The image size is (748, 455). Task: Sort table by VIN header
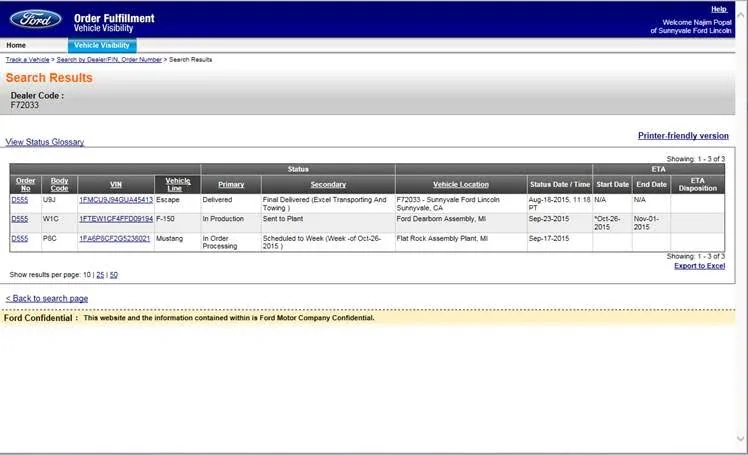(116, 184)
